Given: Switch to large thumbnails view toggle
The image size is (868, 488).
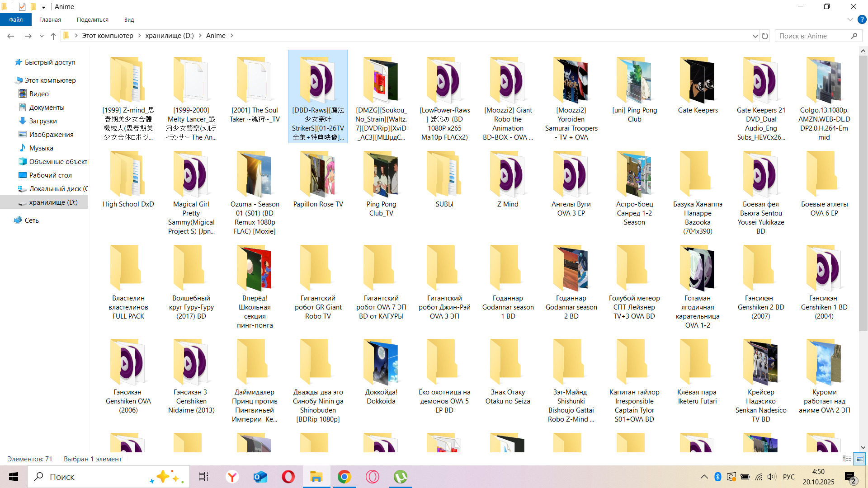Looking at the screenshot, I should 859,459.
